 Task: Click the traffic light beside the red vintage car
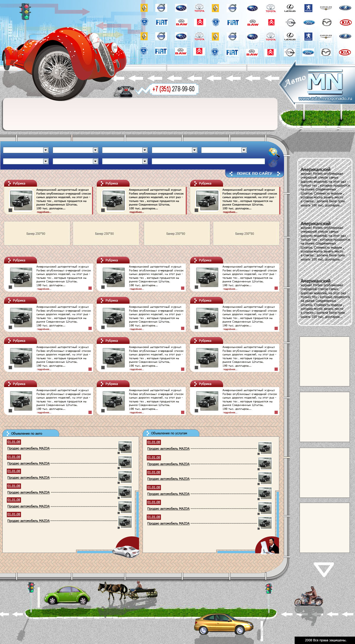coord(25,12)
